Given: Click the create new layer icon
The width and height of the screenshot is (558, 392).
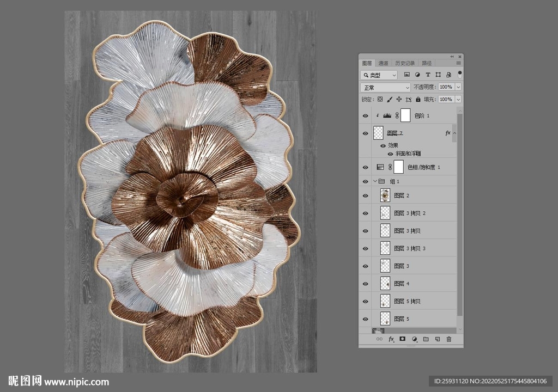Looking at the screenshot, I should coord(437,339).
